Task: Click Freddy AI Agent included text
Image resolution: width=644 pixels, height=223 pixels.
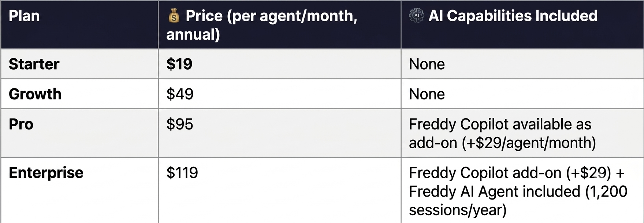Action: (495, 191)
